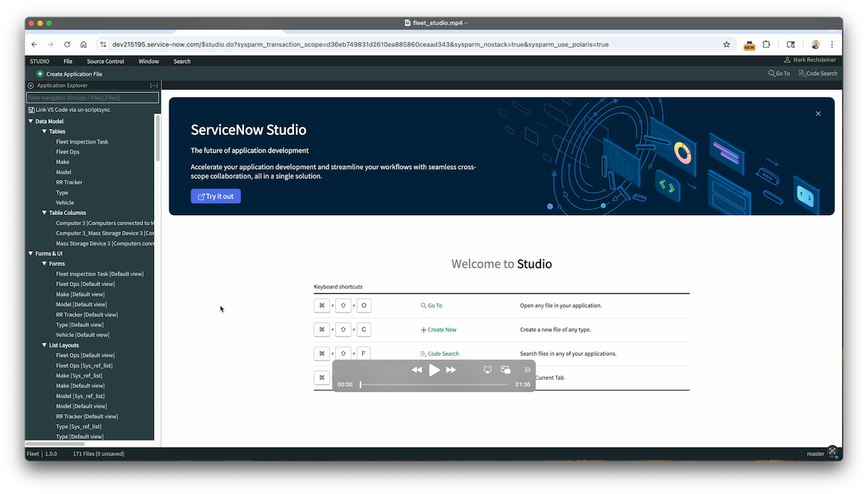Collapse the Data Model tree section
The image size is (868, 494).
31,121
